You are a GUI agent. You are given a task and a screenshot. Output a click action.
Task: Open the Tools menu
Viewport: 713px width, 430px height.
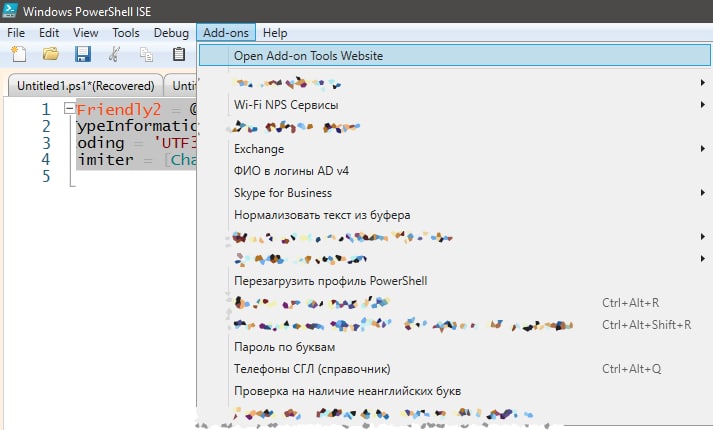click(126, 33)
